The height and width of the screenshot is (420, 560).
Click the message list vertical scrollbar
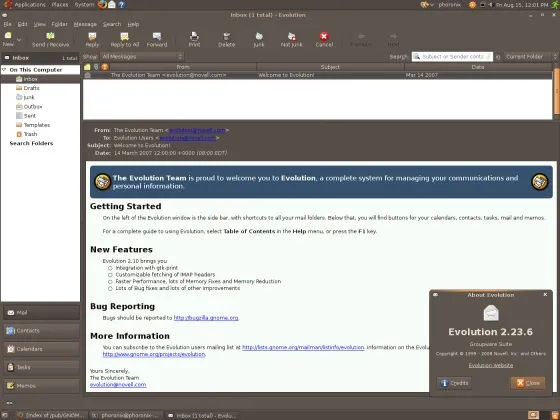click(556, 91)
